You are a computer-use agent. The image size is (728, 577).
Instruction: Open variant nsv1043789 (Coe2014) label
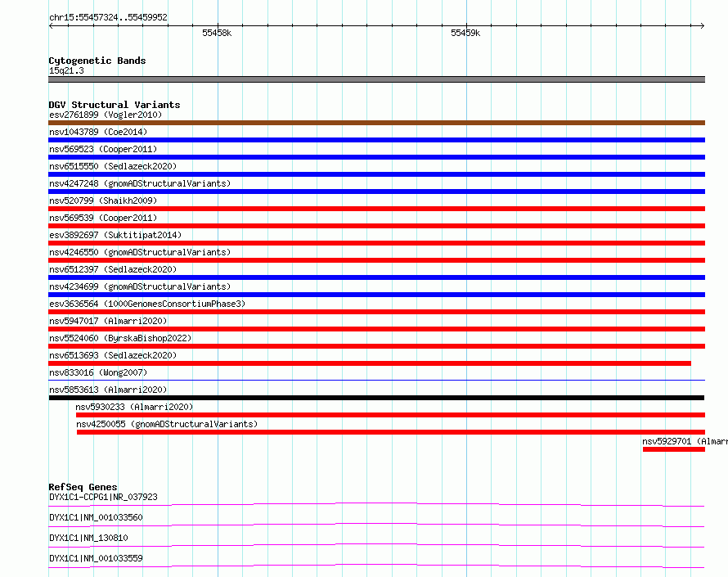click(x=98, y=132)
